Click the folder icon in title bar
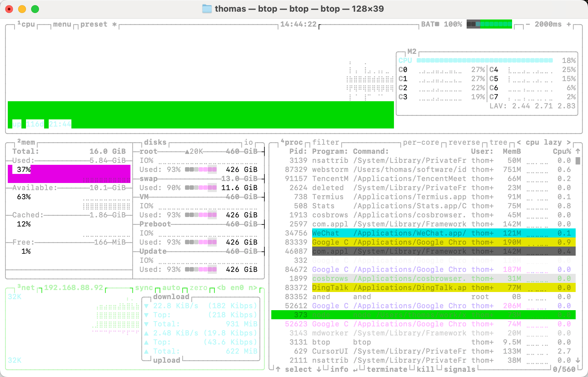 (207, 9)
